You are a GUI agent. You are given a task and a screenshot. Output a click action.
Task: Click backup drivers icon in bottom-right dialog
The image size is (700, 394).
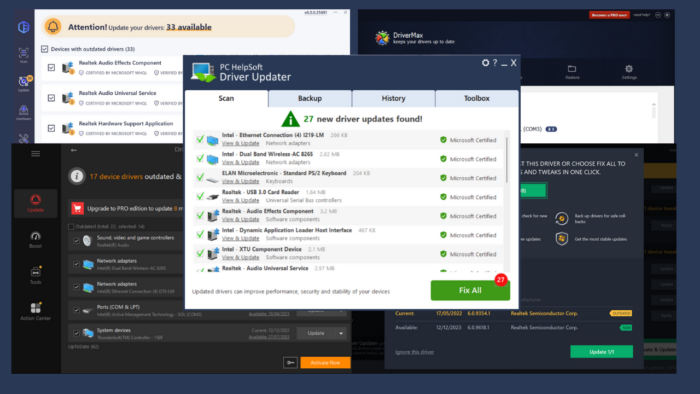(x=562, y=218)
